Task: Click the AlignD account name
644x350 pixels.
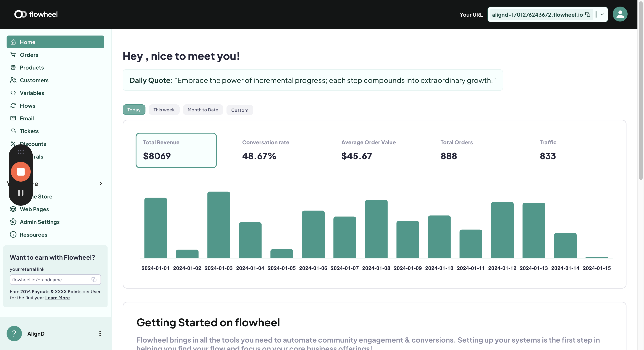Action: (x=36, y=334)
